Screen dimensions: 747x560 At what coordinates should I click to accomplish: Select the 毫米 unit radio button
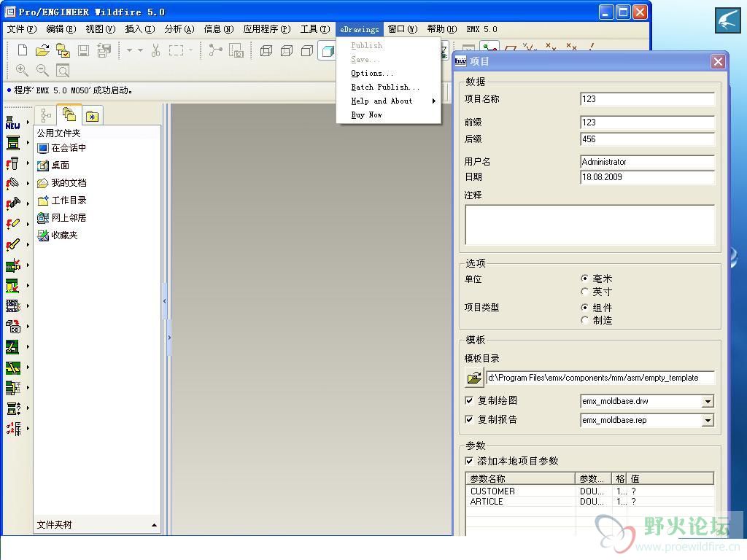tap(584, 279)
